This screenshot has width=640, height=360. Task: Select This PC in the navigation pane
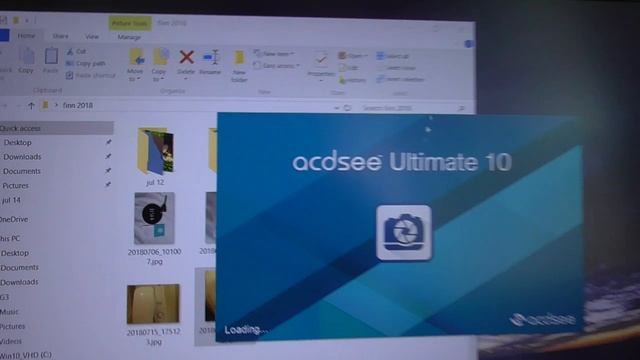pyautogui.click(x=10, y=238)
